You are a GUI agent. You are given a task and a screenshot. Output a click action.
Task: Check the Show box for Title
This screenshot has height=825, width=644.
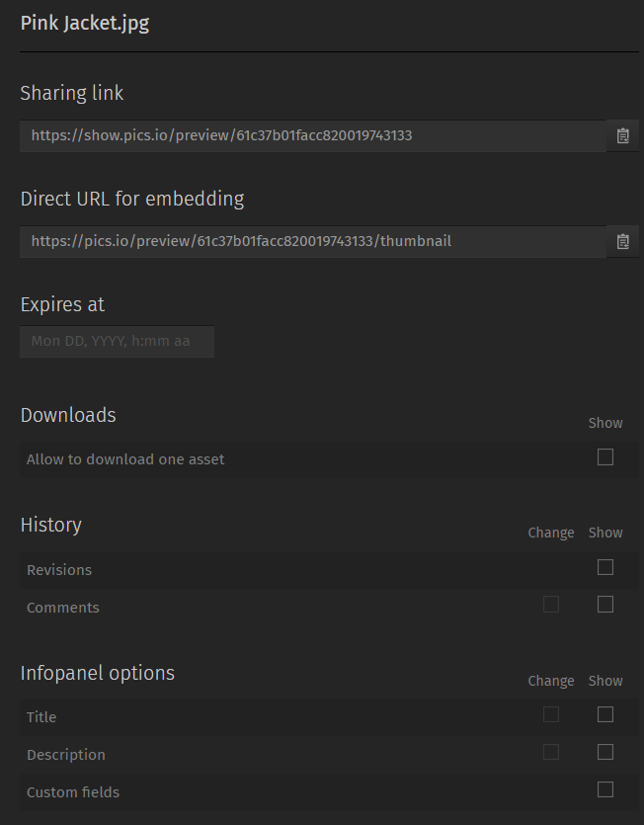click(605, 714)
